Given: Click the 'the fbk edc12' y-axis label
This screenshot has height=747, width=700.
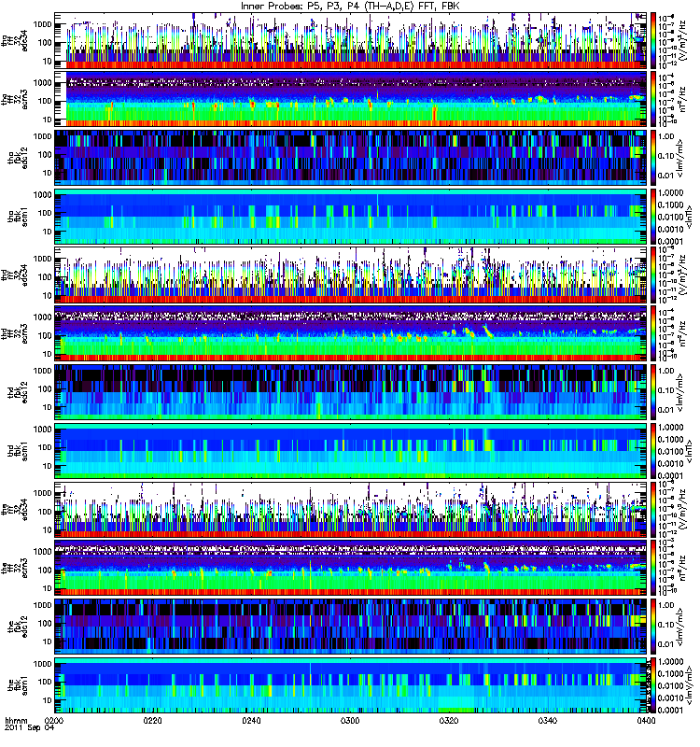Looking at the screenshot, I should [18, 627].
